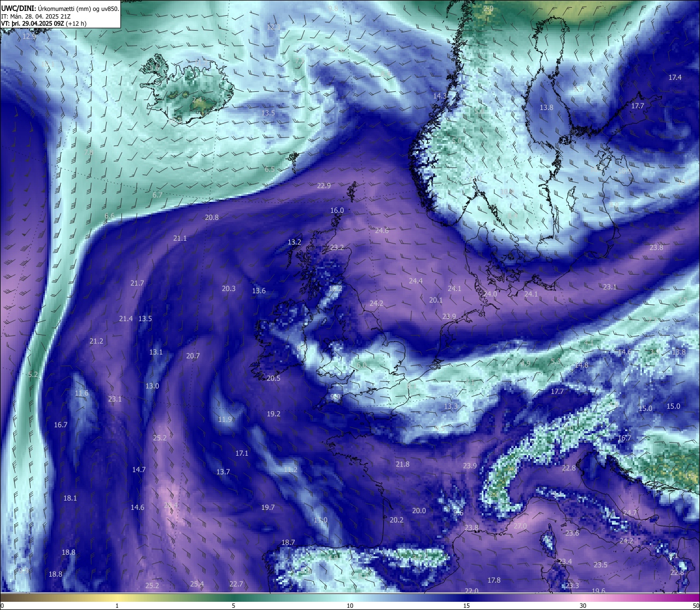
Task: Click the map value "20.0"
Action: [x=419, y=511]
